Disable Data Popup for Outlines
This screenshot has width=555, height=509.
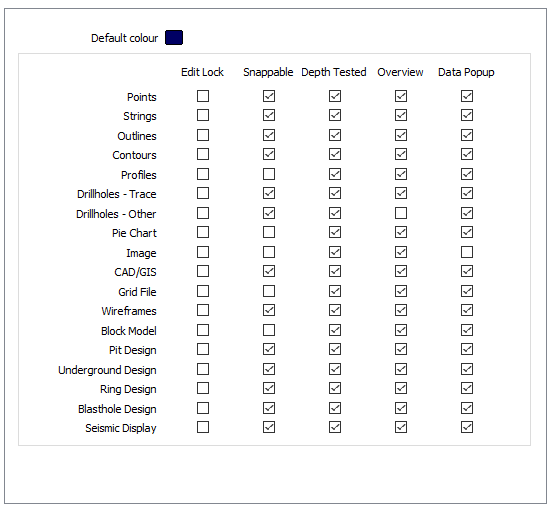point(467,135)
